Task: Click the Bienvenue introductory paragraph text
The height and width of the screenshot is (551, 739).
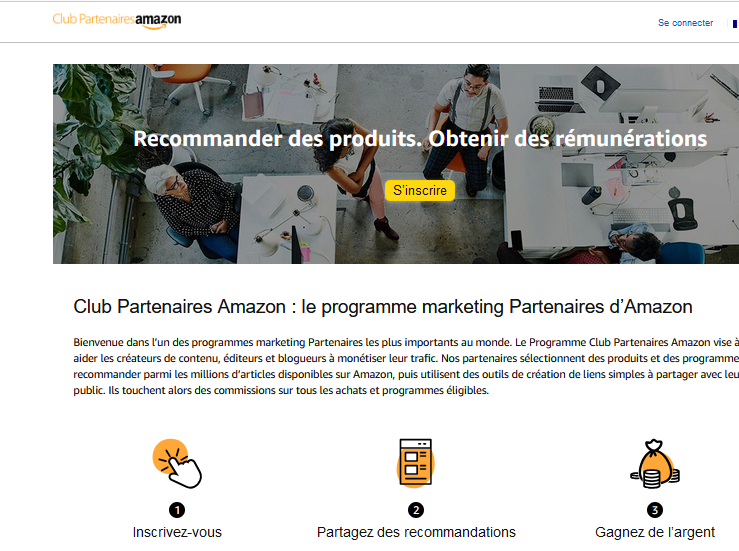Action: (406, 366)
